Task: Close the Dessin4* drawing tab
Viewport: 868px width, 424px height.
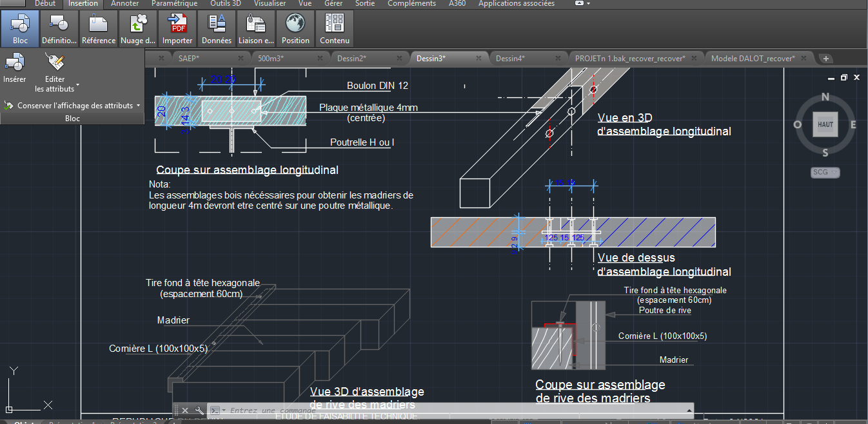Action: [558, 58]
